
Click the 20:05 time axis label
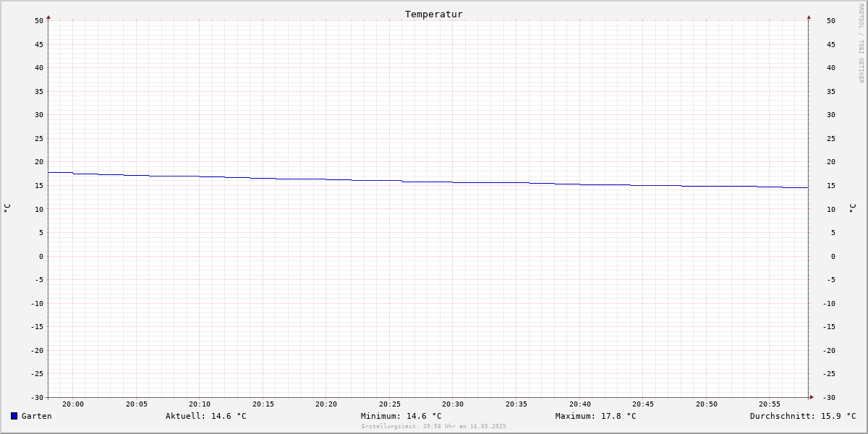[x=137, y=404]
